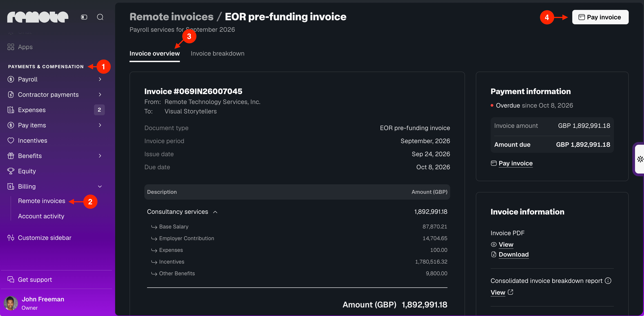Click invoice number #069IN26007045 heading
Screen dimensions: 644x316
(193, 91)
